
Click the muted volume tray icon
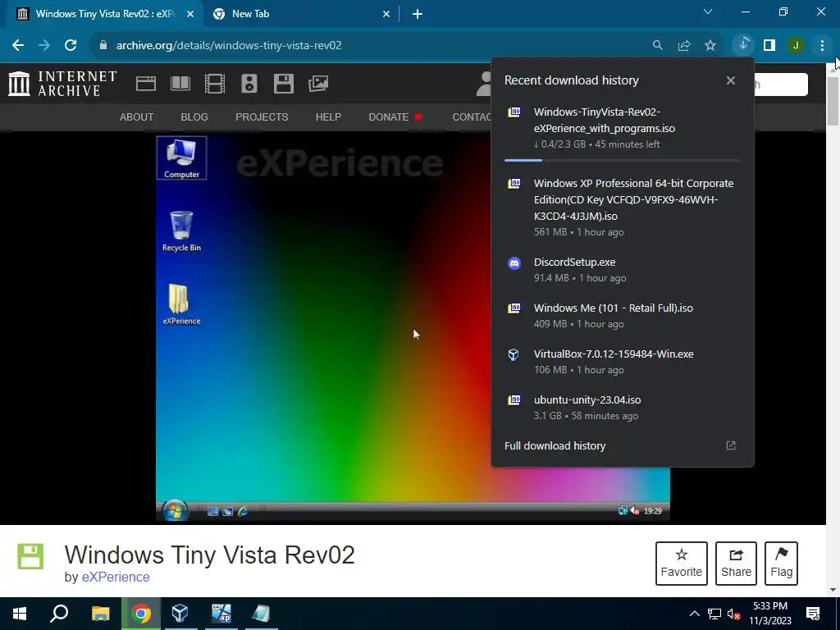(733, 614)
